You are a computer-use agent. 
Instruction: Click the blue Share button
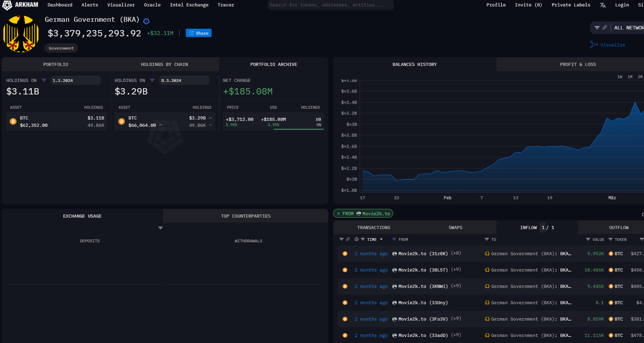(198, 33)
